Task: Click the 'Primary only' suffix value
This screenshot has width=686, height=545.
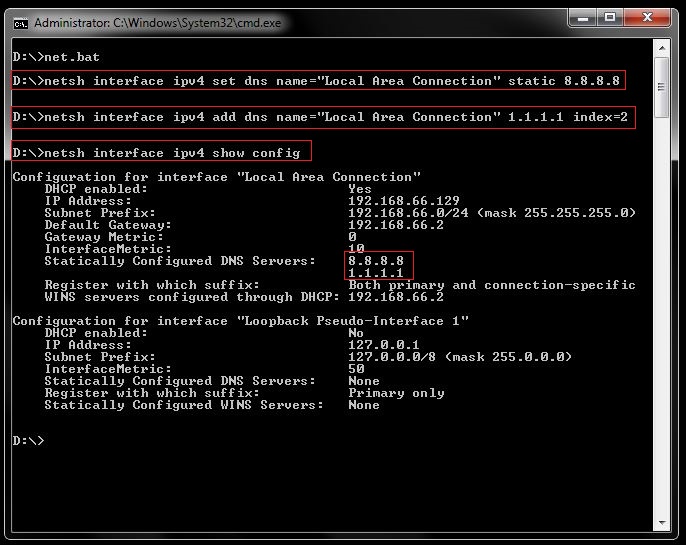Action: click(x=396, y=393)
